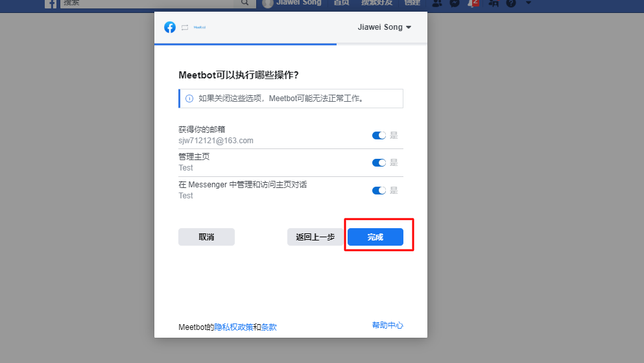The image size is (644, 363).
Task: Click the 返回上一步 button
Action: pyautogui.click(x=315, y=237)
